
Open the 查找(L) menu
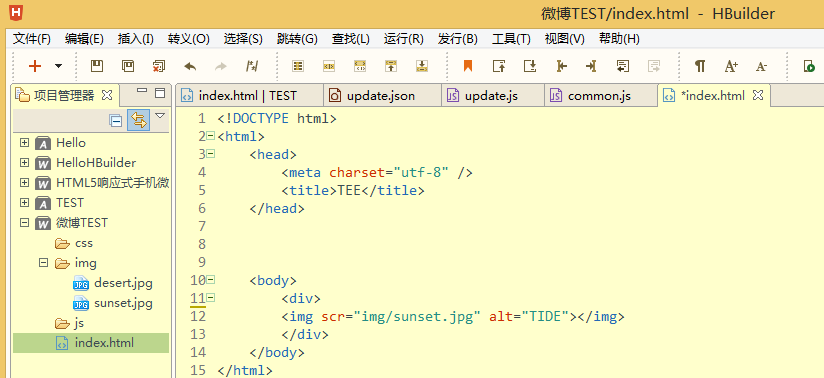(x=351, y=38)
